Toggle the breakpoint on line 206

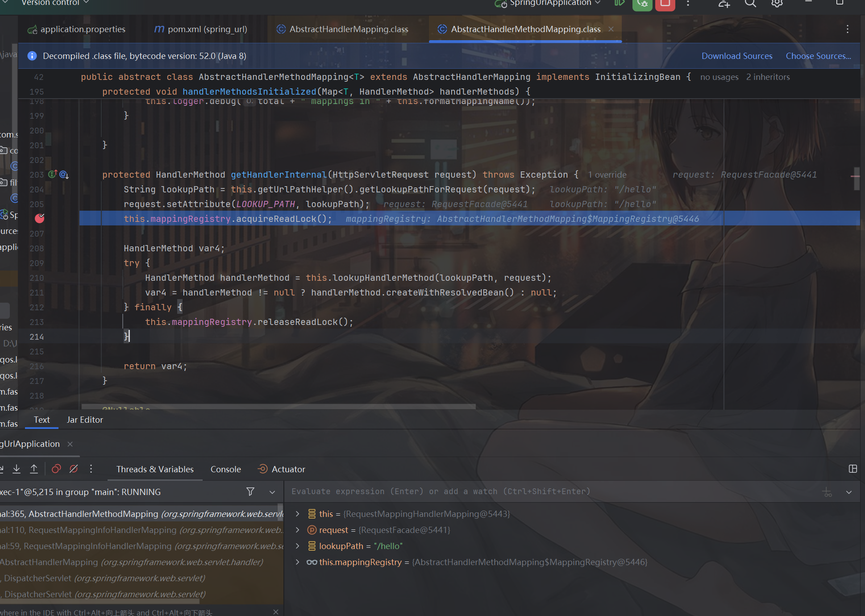pos(40,218)
